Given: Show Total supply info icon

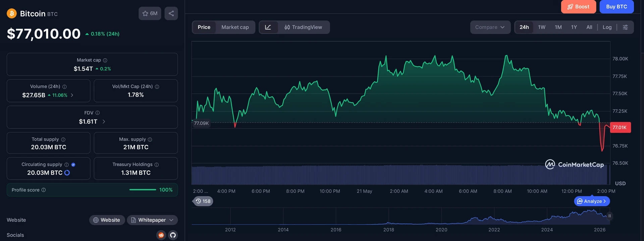Looking at the screenshot, I should coord(63,139).
